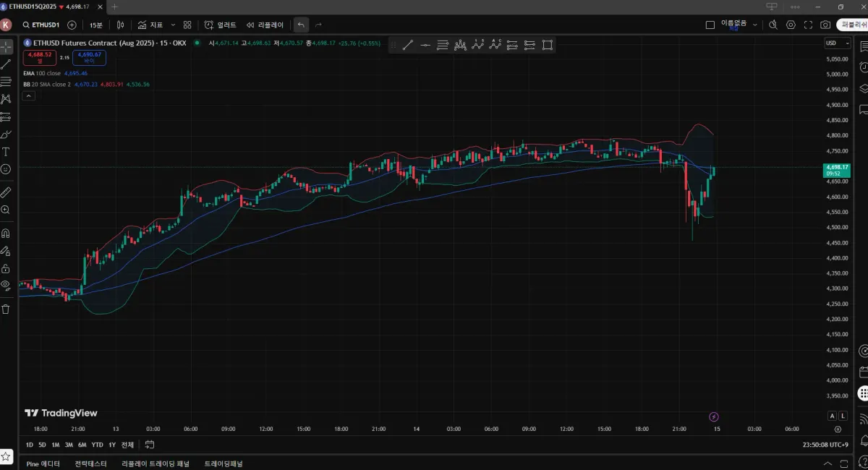Enter fullscreen mode

coord(808,25)
